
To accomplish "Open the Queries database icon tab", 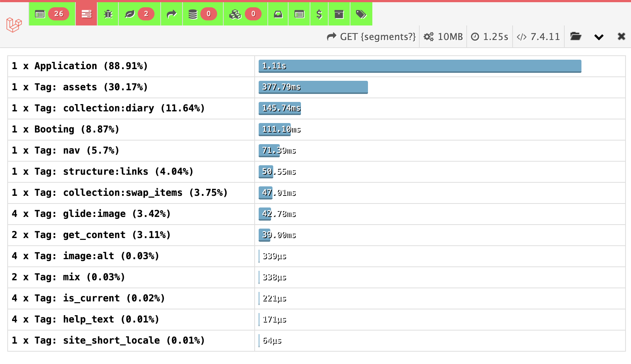I will pos(202,14).
